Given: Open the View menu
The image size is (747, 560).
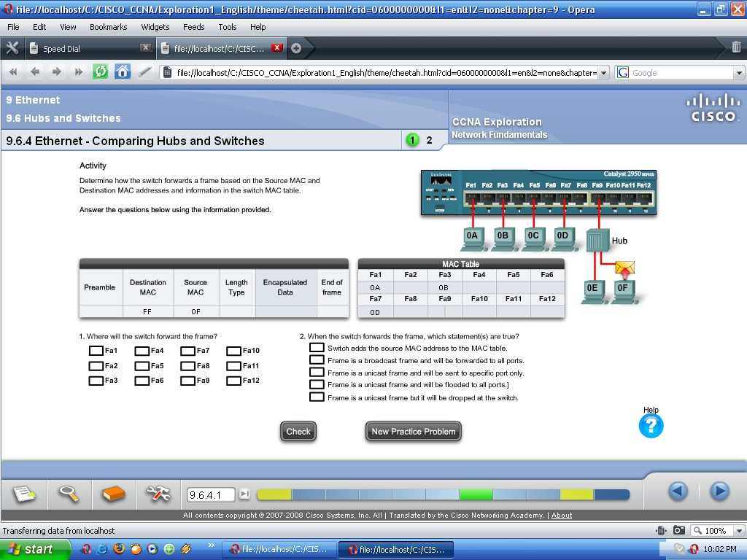Looking at the screenshot, I should 68,27.
